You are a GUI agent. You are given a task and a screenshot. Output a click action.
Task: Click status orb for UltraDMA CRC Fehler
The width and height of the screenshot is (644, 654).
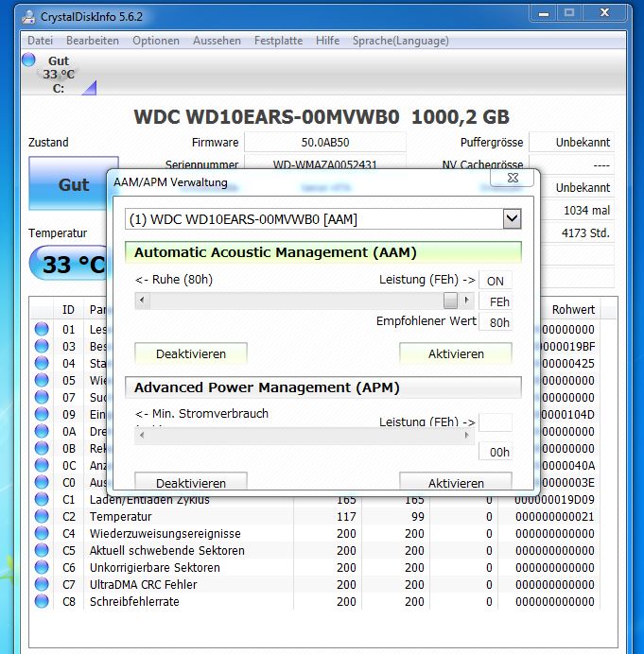tap(42, 584)
